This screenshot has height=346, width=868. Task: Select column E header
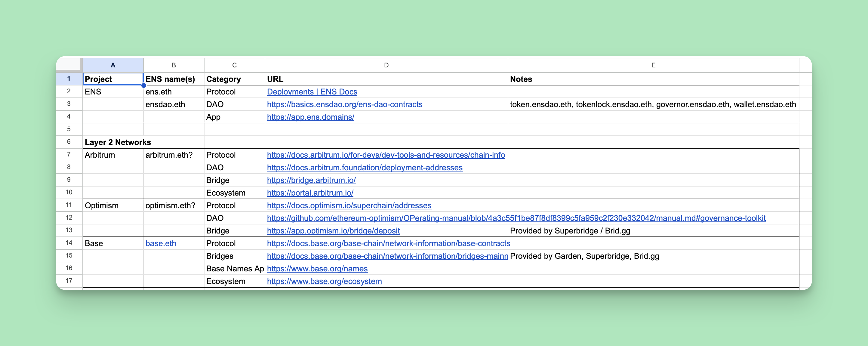point(653,65)
